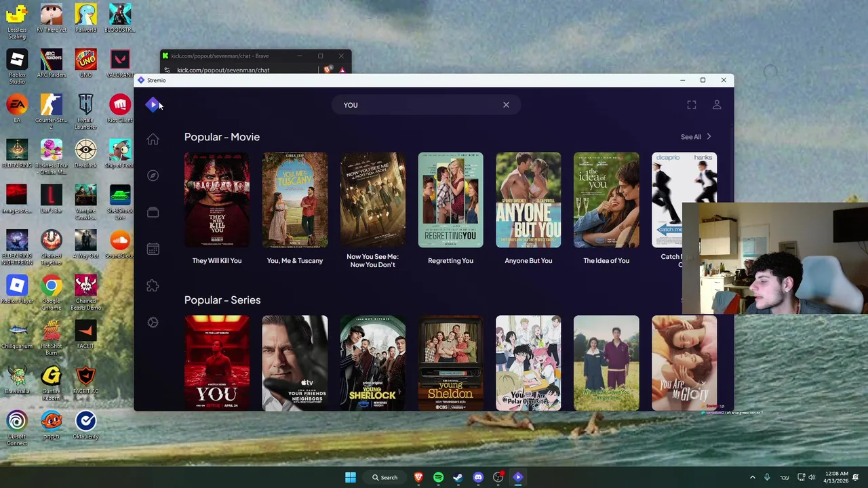Click the 'The Idea of You' title text
Screen dimensions: 868x488
click(x=606, y=260)
